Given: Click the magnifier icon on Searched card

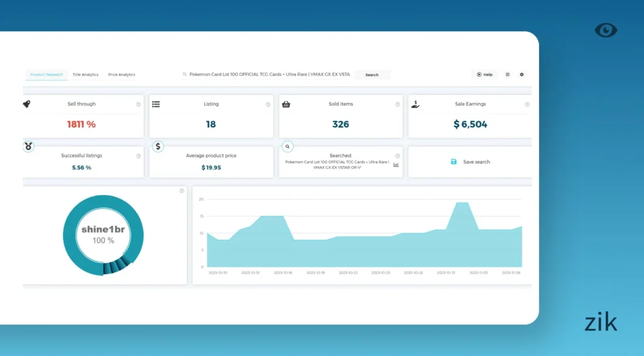Looking at the screenshot, I should 287,146.
